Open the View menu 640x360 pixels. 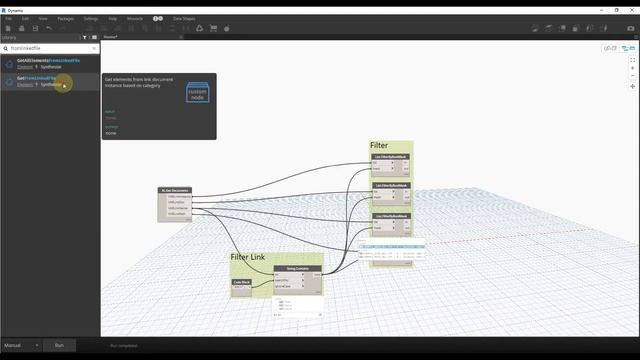[x=43, y=19]
